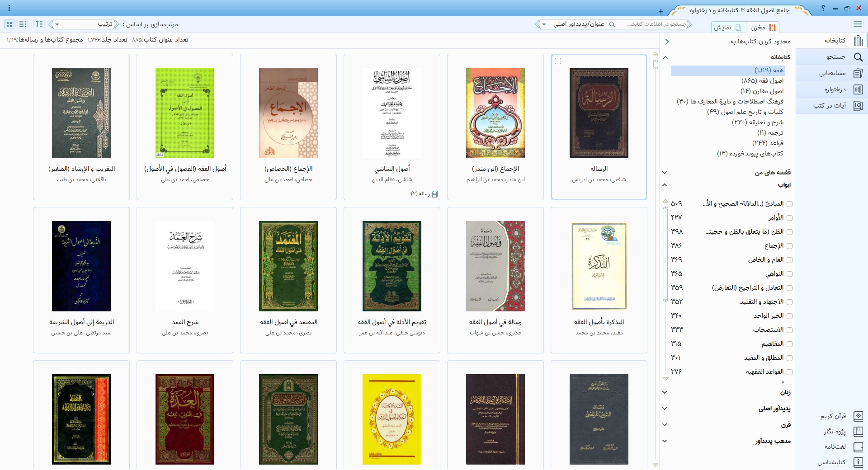The height and width of the screenshot is (470, 868).
Task: Open the three-dot options menu
Action: [x=9, y=8]
